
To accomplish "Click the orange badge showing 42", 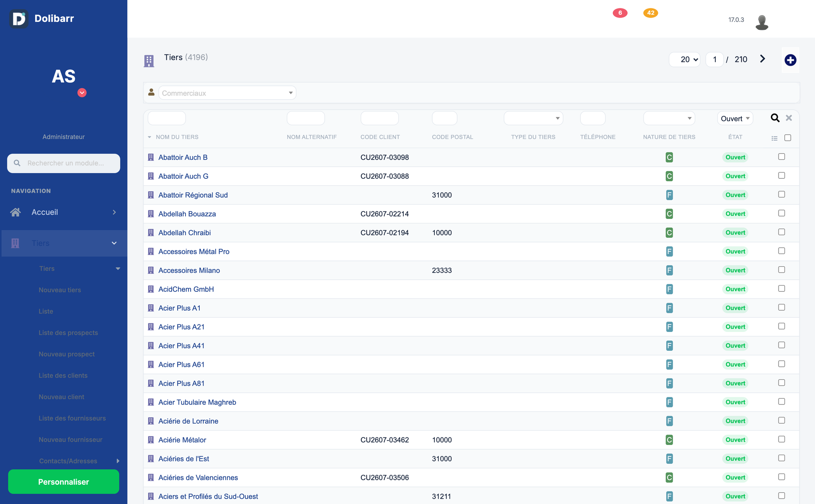I will coord(650,13).
